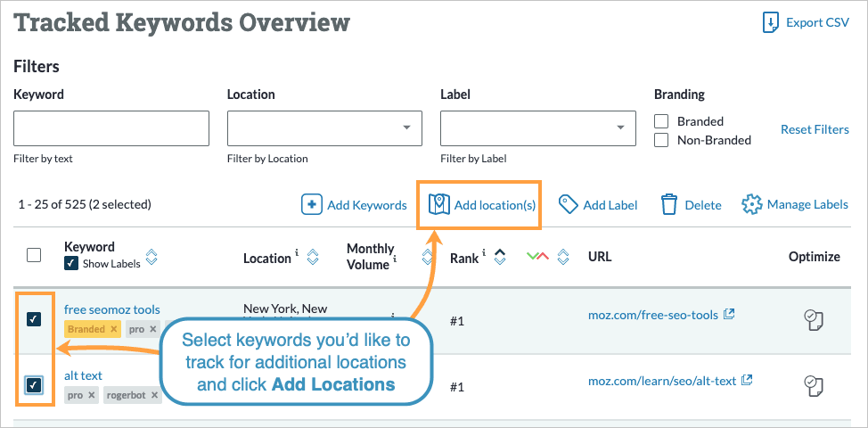The height and width of the screenshot is (428, 868).
Task: Click the Delete trash can icon
Action: click(670, 205)
